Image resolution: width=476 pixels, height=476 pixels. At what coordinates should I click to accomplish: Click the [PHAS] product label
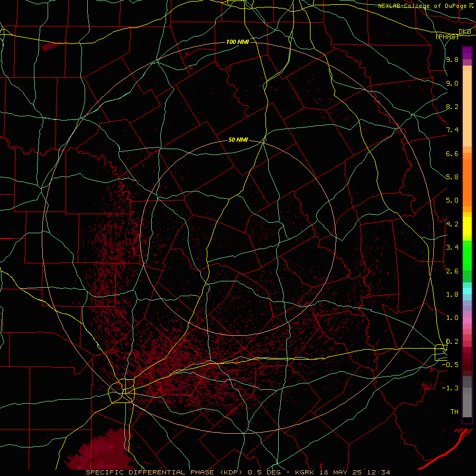tap(447, 36)
